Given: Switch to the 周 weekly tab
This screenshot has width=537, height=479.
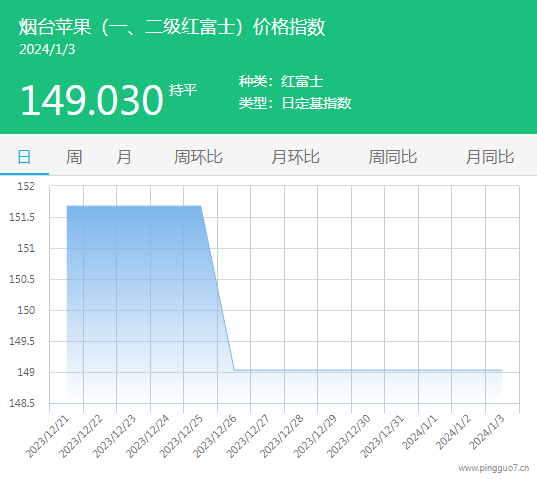Looking at the screenshot, I should [74, 157].
